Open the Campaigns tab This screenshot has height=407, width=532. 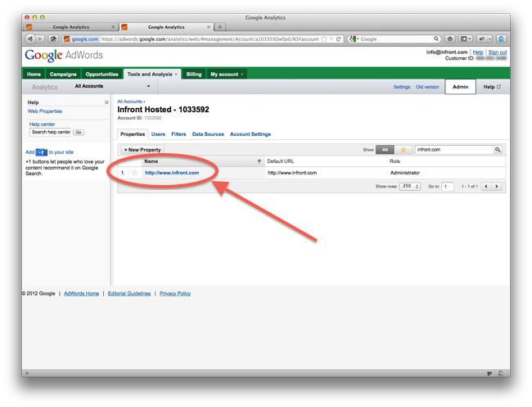[63, 74]
